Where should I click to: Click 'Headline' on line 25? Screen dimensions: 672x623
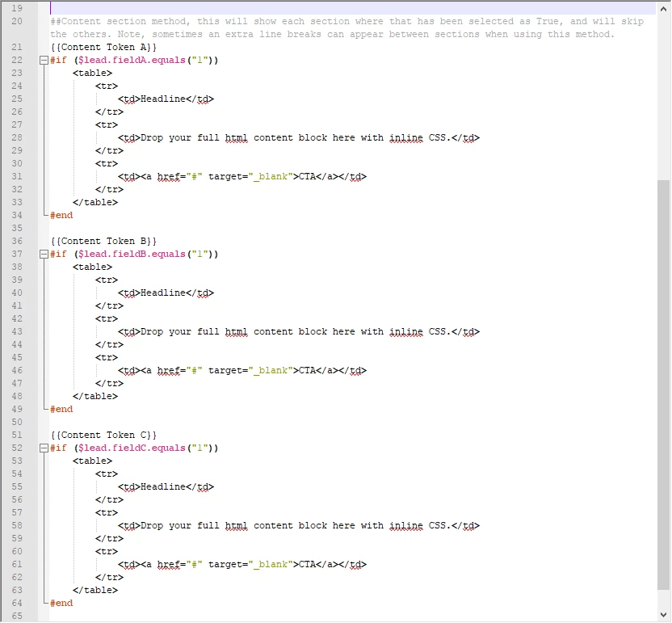(x=163, y=99)
